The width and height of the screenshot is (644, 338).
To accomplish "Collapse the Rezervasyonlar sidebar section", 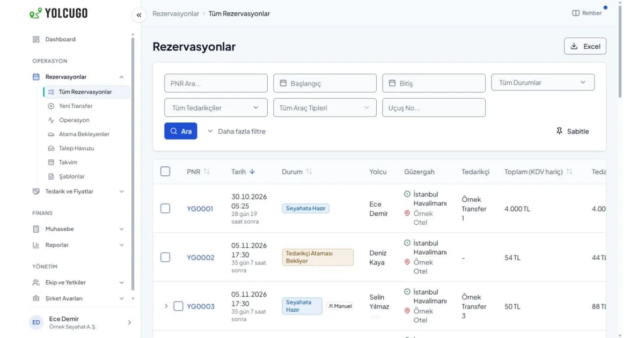I will 121,77.
